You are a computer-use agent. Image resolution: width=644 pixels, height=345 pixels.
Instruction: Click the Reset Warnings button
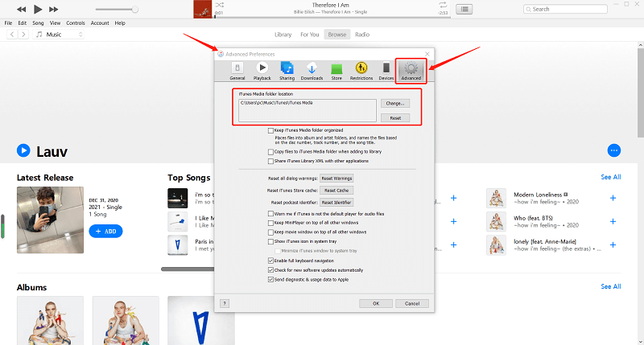(x=336, y=179)
